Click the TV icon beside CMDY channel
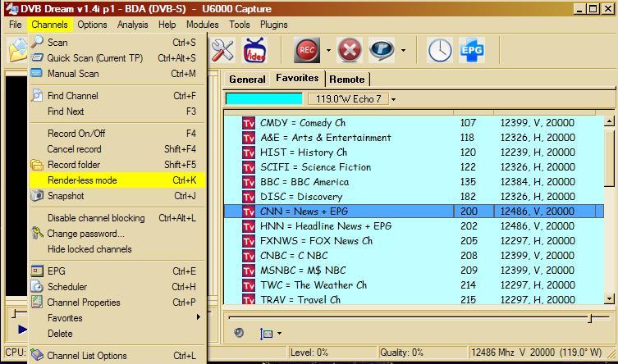The height and width of the screenshot is (364, 618). pyautogui.click(x=249, y=123)
